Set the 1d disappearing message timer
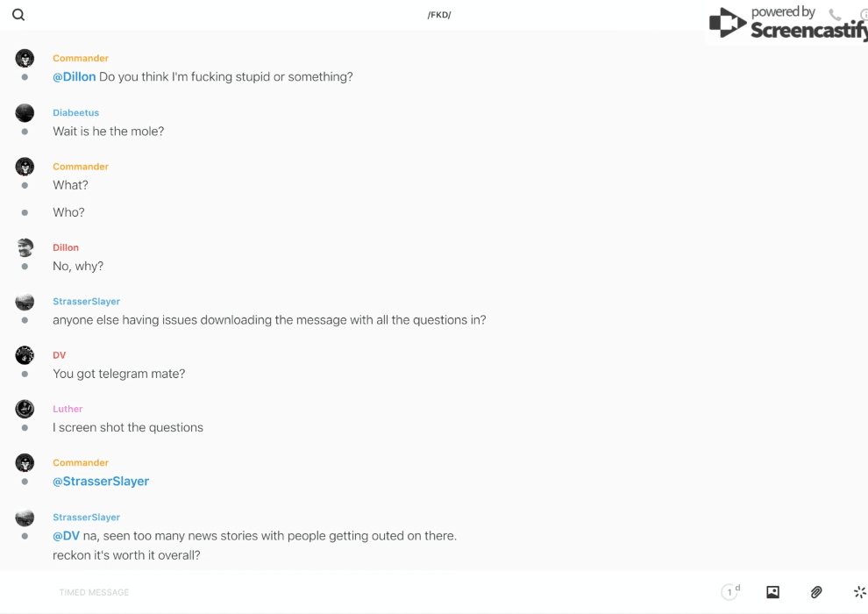The width and height of the screenshot is (868, 614). (x=729, y=592)
